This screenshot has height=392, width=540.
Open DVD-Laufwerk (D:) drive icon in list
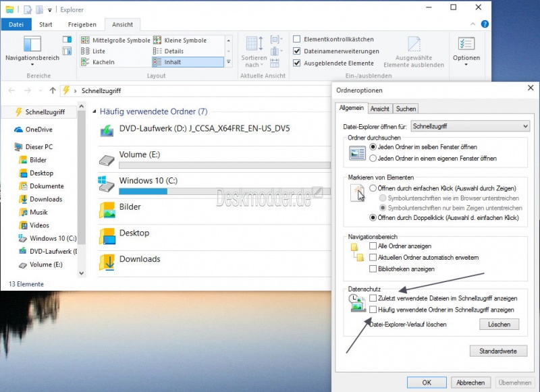[x=107, y=130]
